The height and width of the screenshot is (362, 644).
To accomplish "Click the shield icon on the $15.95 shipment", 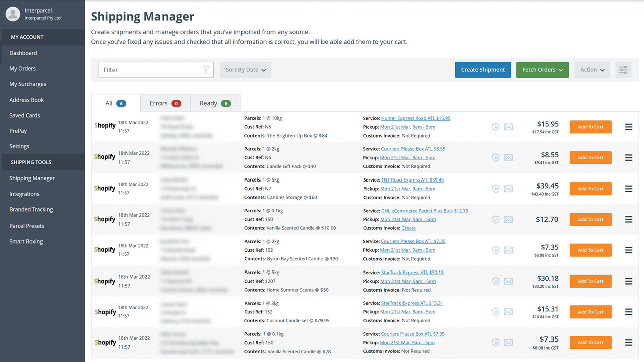I will click(x=496, y=127).
